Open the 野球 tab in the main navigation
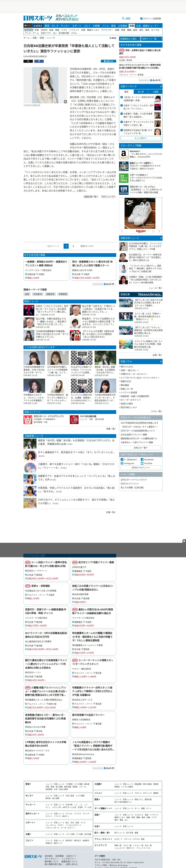This screenshot has height=868, width=186. click(x=47, y=26)
